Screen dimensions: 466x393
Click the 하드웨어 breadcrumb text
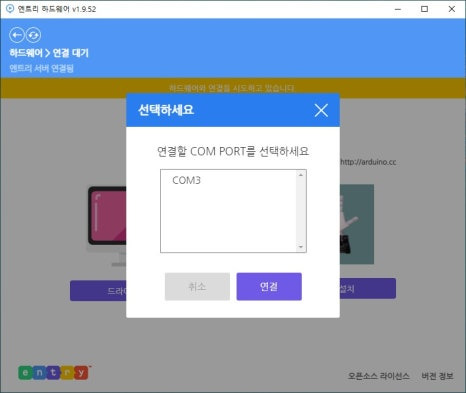coord(26,53)
